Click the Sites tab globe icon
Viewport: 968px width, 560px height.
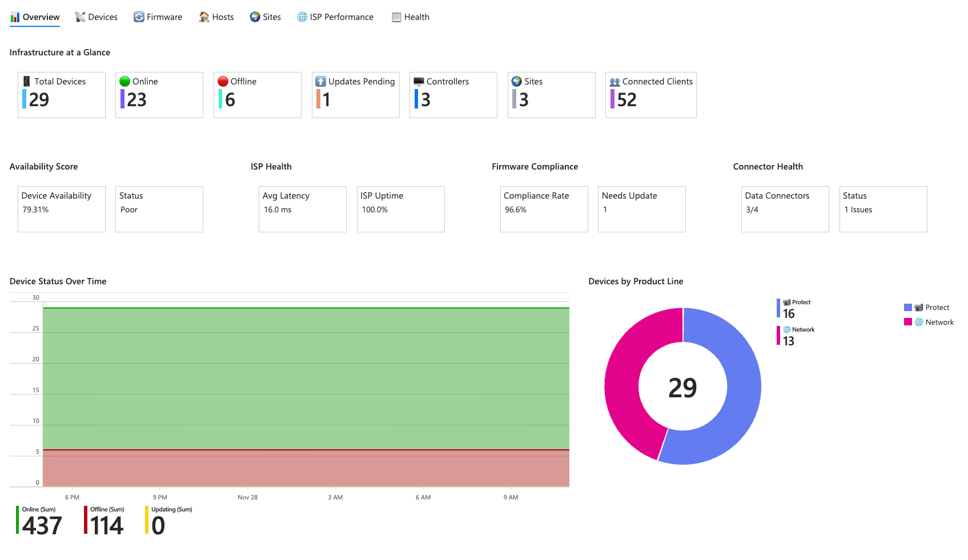click(x=255, y=17)
